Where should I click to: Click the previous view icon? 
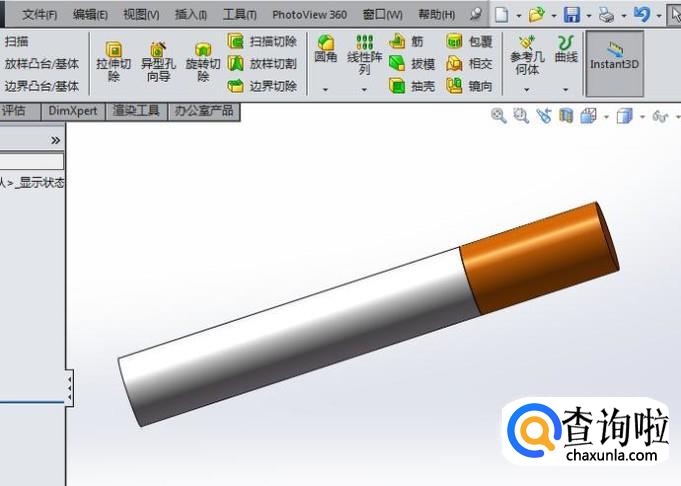544,116
